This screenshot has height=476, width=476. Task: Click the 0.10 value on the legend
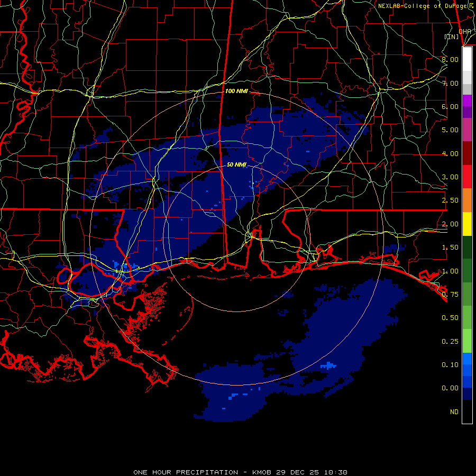(450, 364)
